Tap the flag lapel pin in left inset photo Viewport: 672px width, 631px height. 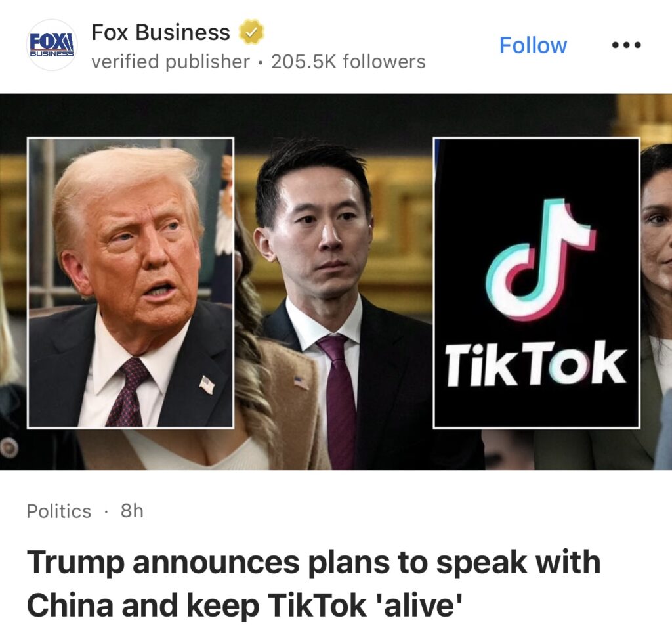tap(207, 385)
